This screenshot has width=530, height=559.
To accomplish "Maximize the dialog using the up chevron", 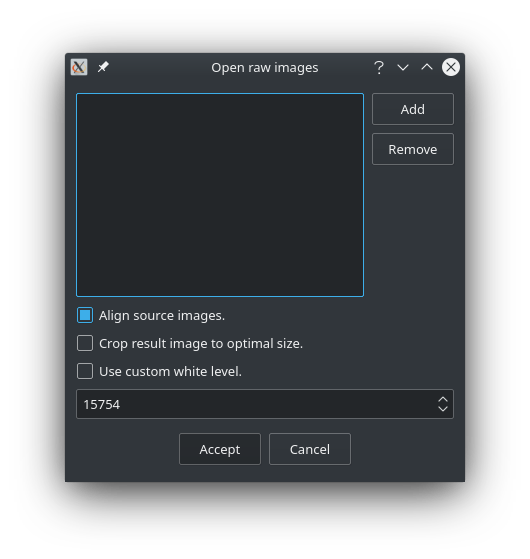I will click(x=427, y=67).
